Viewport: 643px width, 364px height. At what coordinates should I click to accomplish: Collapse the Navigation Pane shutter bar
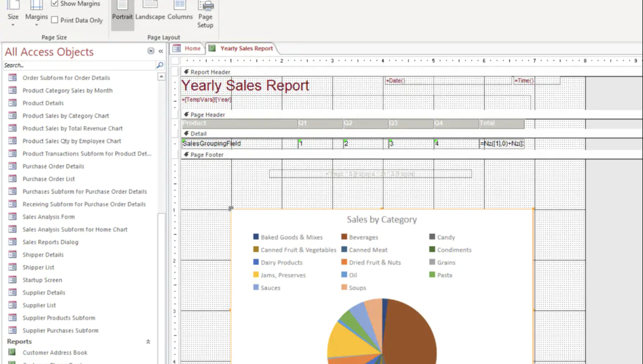coord(161,51)
